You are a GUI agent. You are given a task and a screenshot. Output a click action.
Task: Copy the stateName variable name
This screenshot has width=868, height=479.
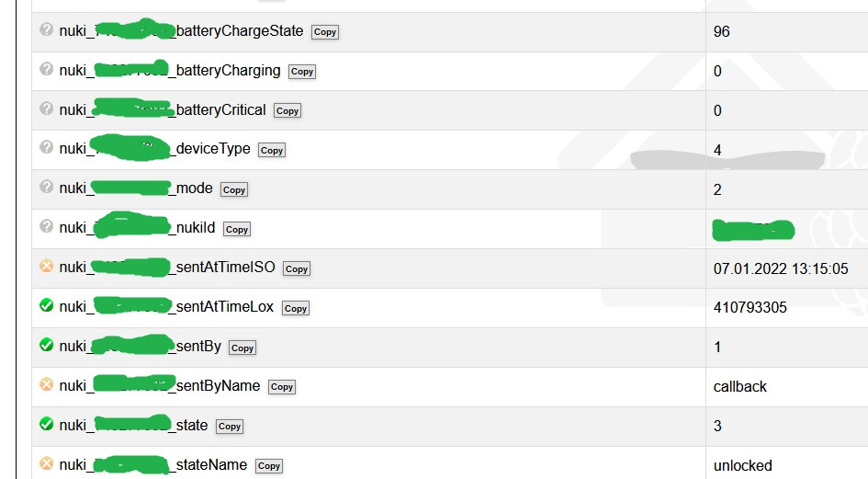pos(269,466)
